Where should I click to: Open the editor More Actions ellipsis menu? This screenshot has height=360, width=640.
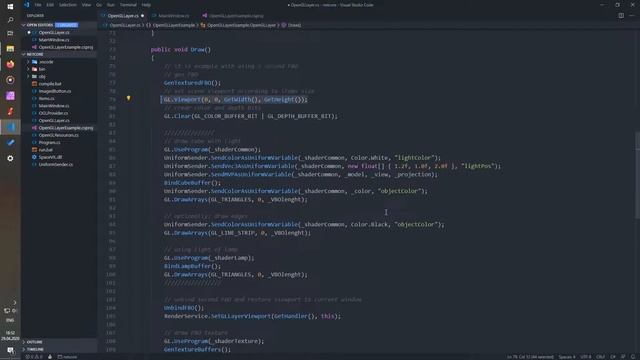click(632, 16)
